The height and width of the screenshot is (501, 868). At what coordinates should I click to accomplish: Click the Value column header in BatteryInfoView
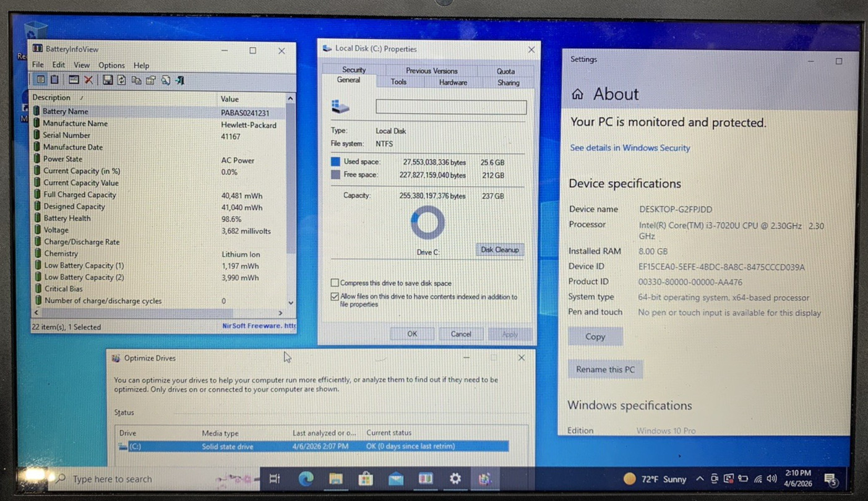tap(251, 98)
